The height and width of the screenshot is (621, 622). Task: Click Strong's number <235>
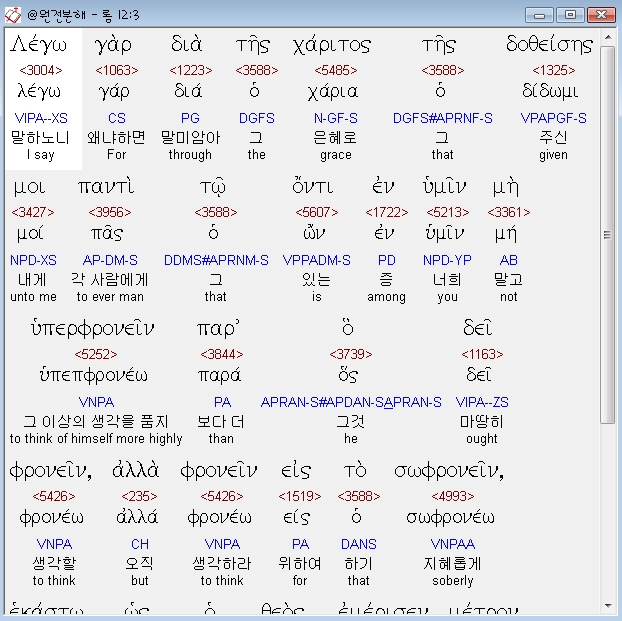coord(139,496)
